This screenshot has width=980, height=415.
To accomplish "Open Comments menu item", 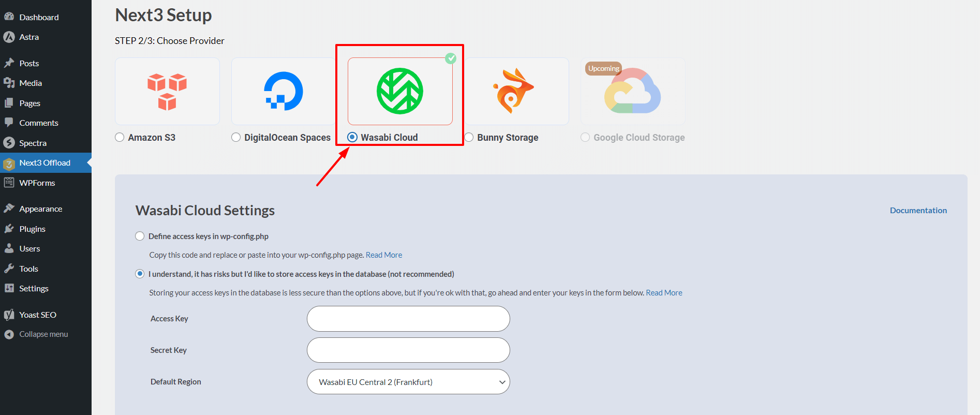I will pyautogui.click(x=46, y=123).
